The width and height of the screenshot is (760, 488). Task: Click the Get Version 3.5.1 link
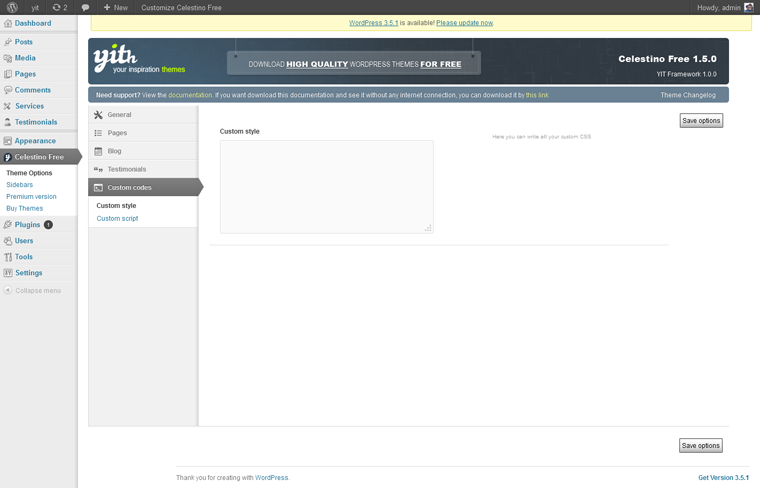pyautogui.click(x=723, y=477)
